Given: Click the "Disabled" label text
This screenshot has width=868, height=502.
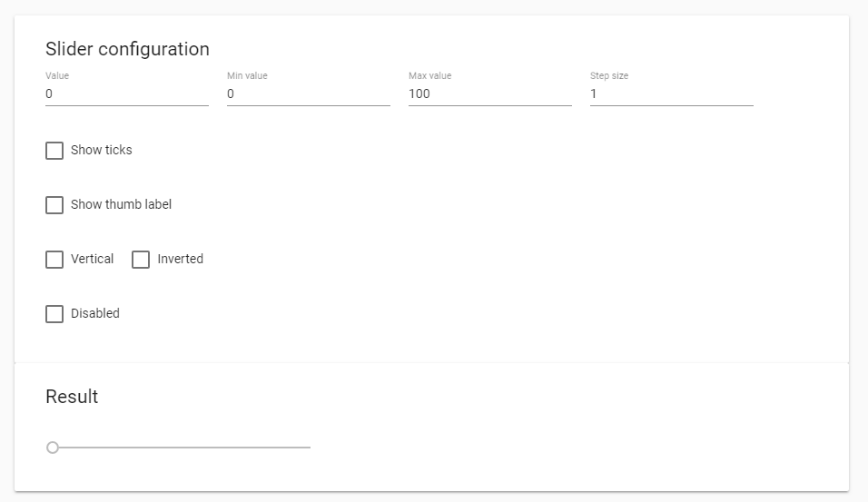Looking at the screenshot, I should pyautogui.click(x=95, y=313).
